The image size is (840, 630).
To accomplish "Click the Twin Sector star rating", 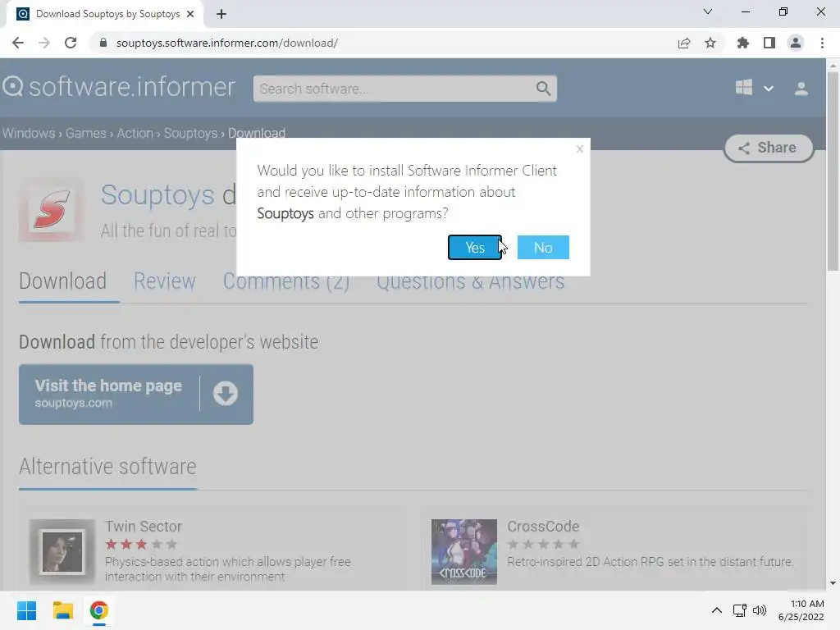I will pyautogui.click(x=141, y=545).
